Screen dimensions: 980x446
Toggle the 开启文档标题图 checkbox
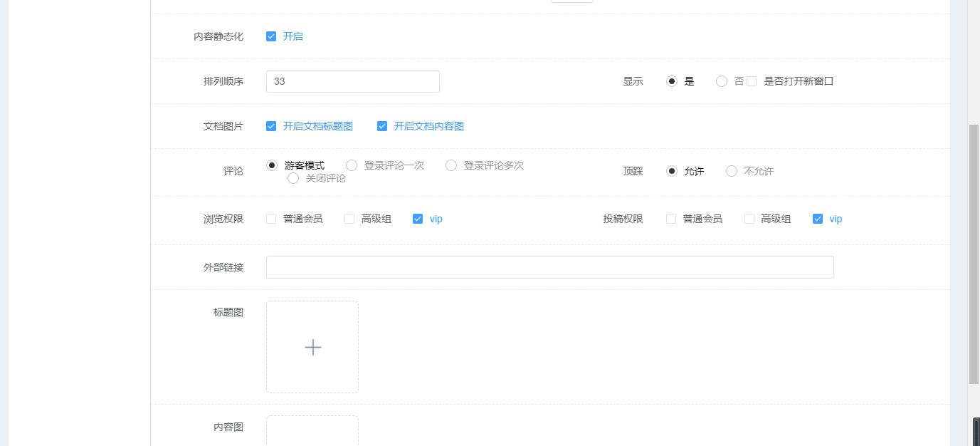pos(271,126)
